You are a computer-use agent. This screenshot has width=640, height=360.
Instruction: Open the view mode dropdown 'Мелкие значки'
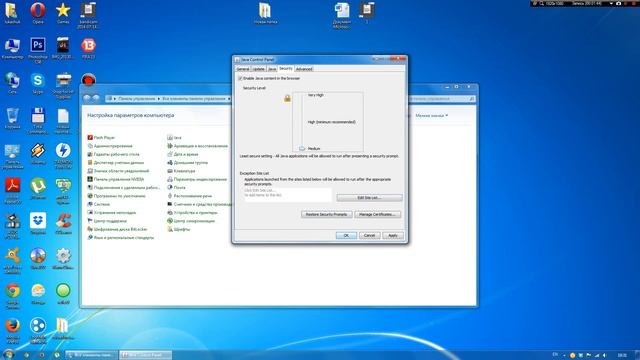pos(431,116)
